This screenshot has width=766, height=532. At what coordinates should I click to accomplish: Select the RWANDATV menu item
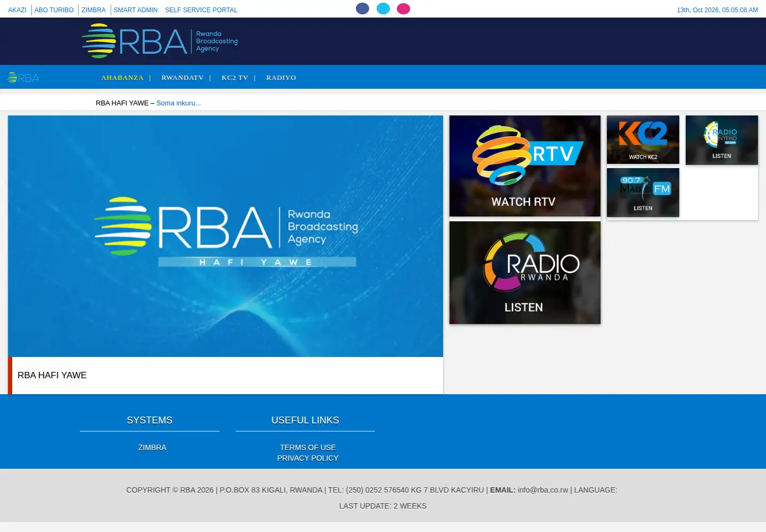pos(182,78)
